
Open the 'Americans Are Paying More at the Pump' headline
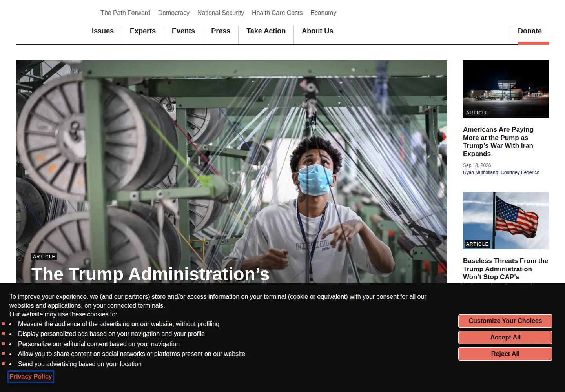[498, 142]
